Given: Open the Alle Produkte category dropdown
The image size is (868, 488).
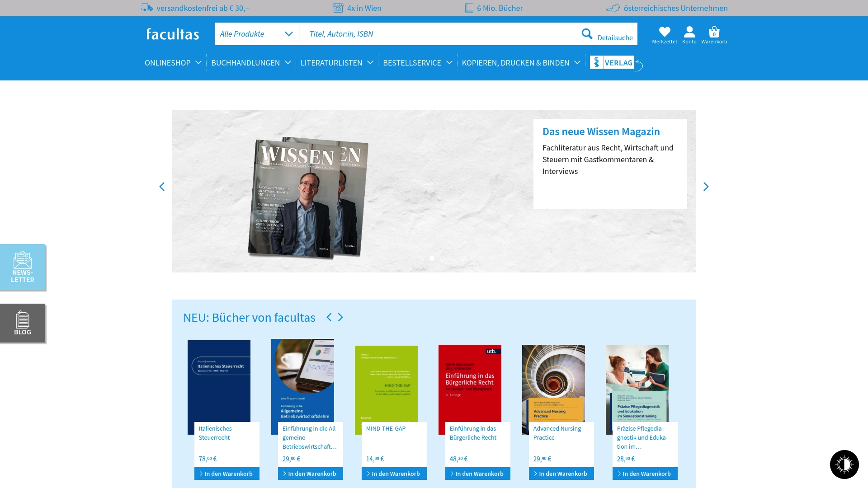Looking at the screenshot, I should point(256,34).
